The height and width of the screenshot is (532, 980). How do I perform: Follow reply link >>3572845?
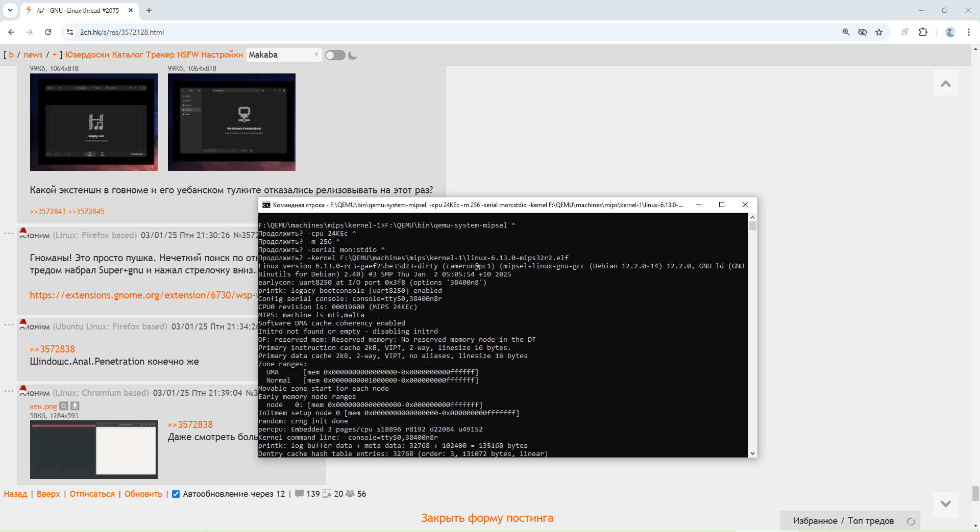click(x=86, y=212)
